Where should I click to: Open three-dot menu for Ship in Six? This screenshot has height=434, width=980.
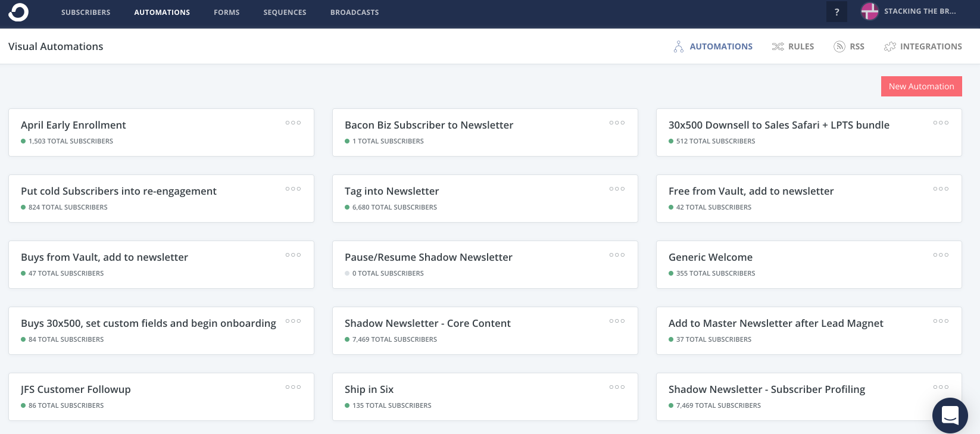coord(617,387)
